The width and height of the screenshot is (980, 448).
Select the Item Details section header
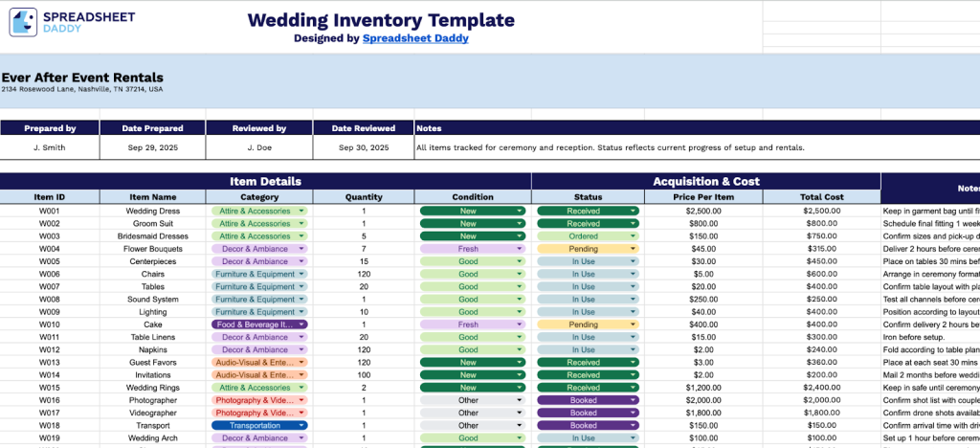(x=265, y=181)
